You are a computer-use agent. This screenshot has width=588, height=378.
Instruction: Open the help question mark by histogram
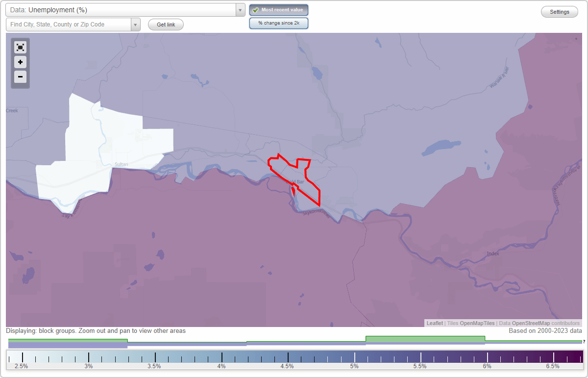(584, 342)
